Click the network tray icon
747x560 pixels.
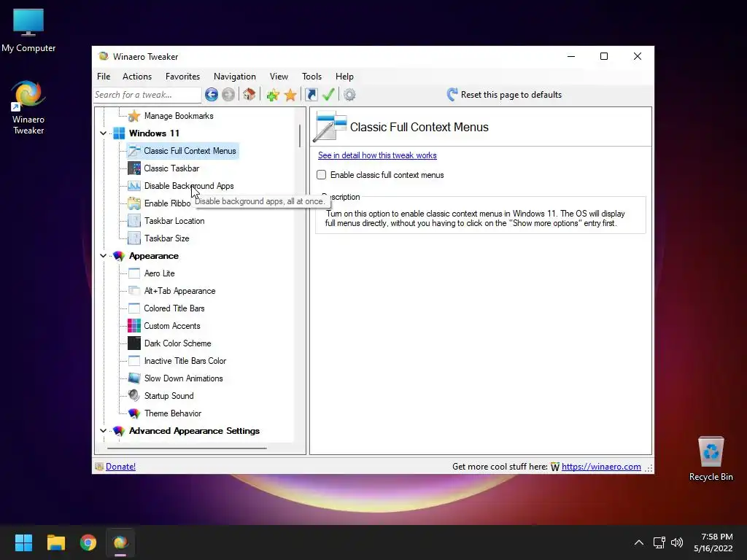tap(659, 542)
